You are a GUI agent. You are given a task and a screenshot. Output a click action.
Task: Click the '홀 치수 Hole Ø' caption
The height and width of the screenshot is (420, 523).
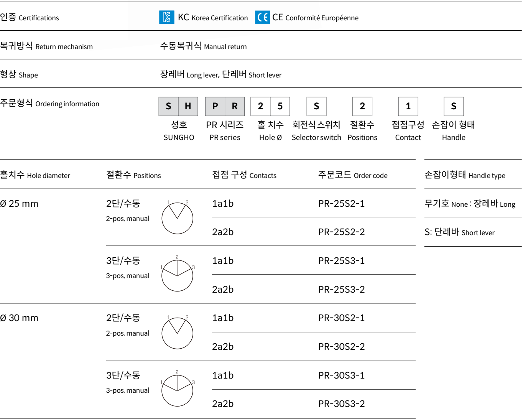(x=270, y=131)
